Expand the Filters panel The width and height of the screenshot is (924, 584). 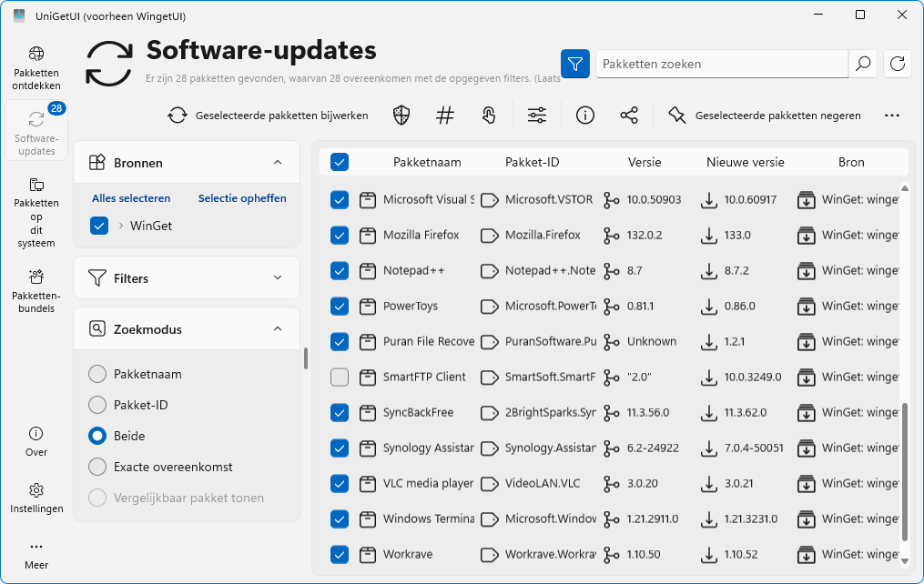[278, 277]
